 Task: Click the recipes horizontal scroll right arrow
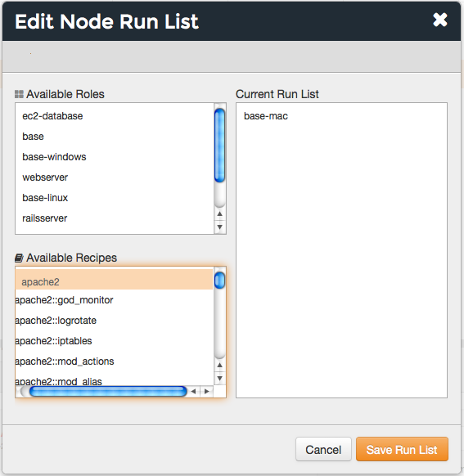point(207,391)
